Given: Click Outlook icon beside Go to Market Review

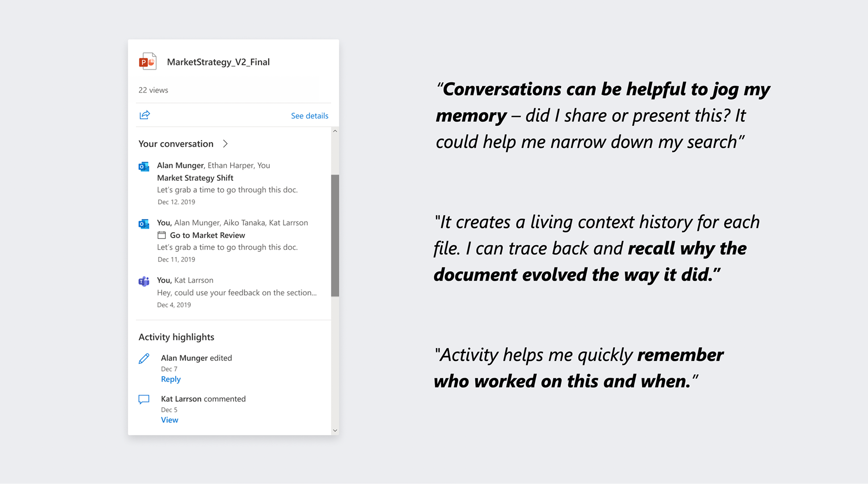Looking at the screenshot, I should tap(144, 224).
